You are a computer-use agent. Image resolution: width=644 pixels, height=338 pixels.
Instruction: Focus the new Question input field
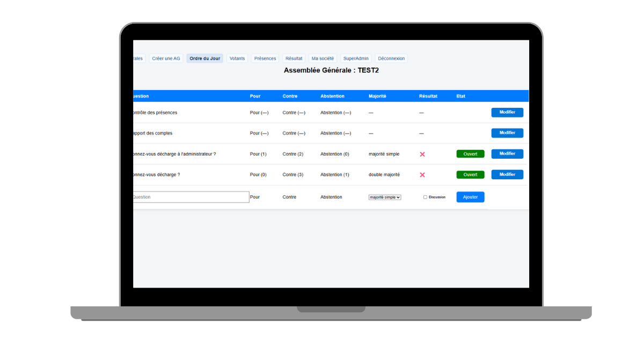[x=191, y=197]
